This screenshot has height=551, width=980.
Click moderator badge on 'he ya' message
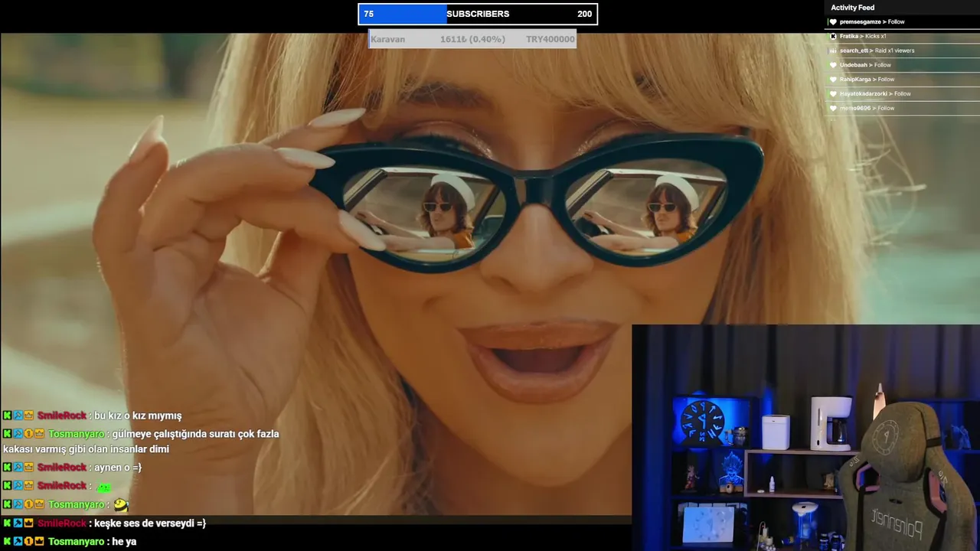[x=18, y=541]
